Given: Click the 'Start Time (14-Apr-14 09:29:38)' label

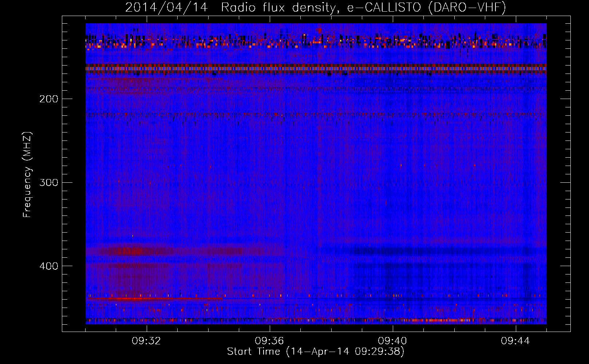Looking at the screenshot, I should [x=316, y=352].
